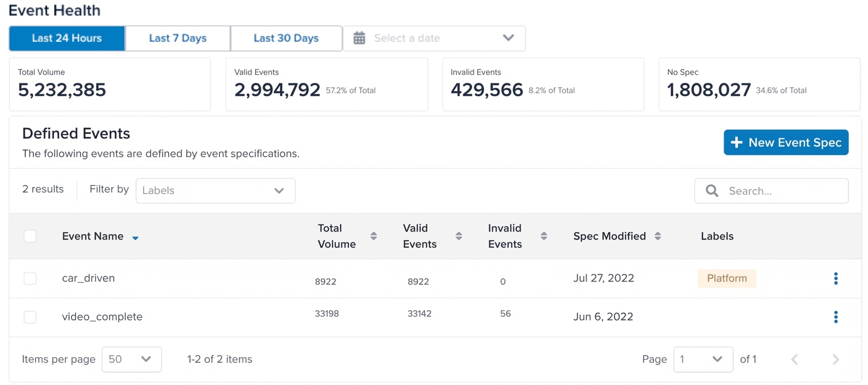Open the Labels filter dropdown
The height and width of the screenshot is (385, 868).
tap(215, 191)
